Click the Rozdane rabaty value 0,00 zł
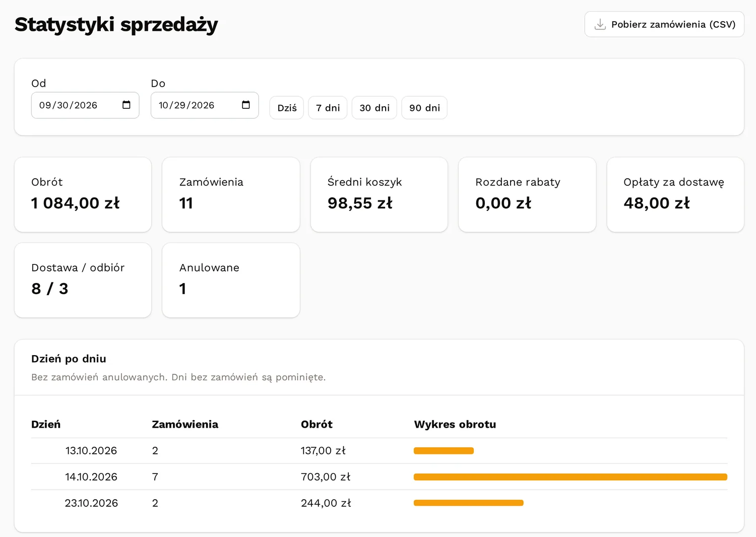The width and height of the screenshot is (756, 537). [503, 203]
